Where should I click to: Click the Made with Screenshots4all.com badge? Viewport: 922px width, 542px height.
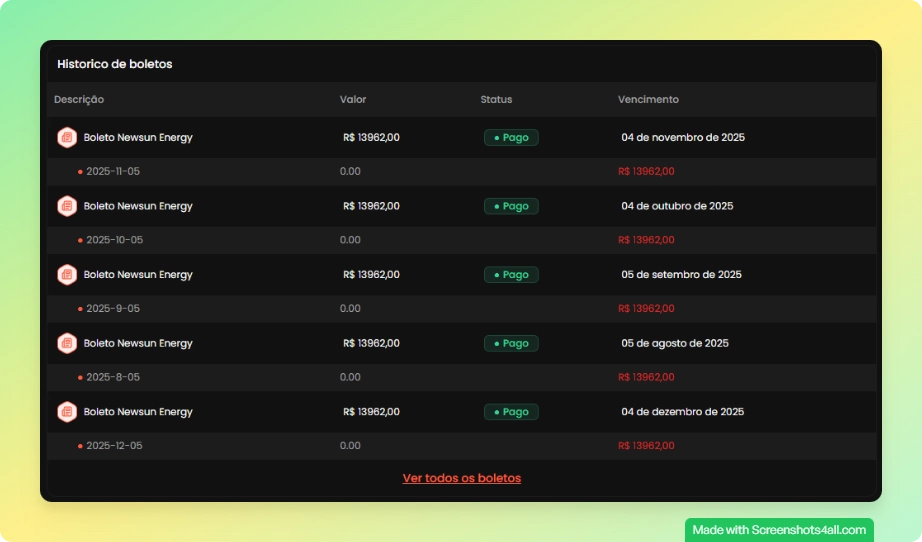pos(779,530)
